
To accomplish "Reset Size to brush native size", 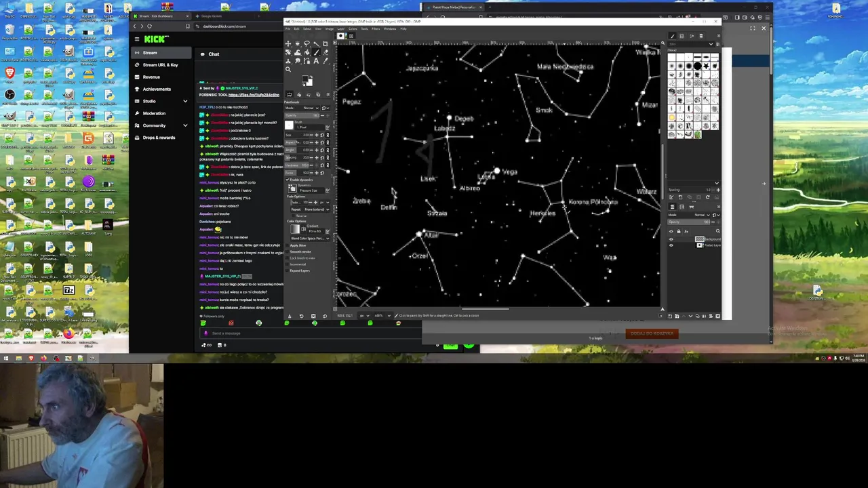I will pyautogui.click(x=322, y=135).
